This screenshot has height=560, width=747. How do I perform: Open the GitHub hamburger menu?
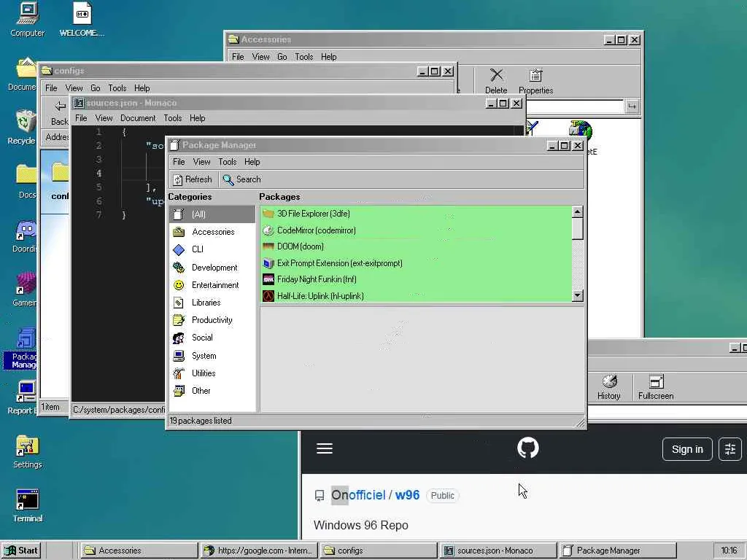pyautogui.click(x=325, y=448)
